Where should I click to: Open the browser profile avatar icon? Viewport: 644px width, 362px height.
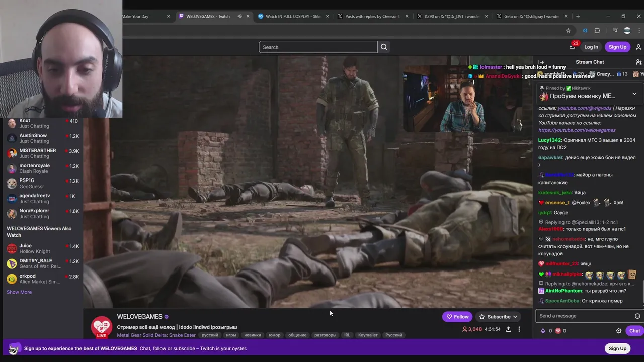click(x=627, y=31)
